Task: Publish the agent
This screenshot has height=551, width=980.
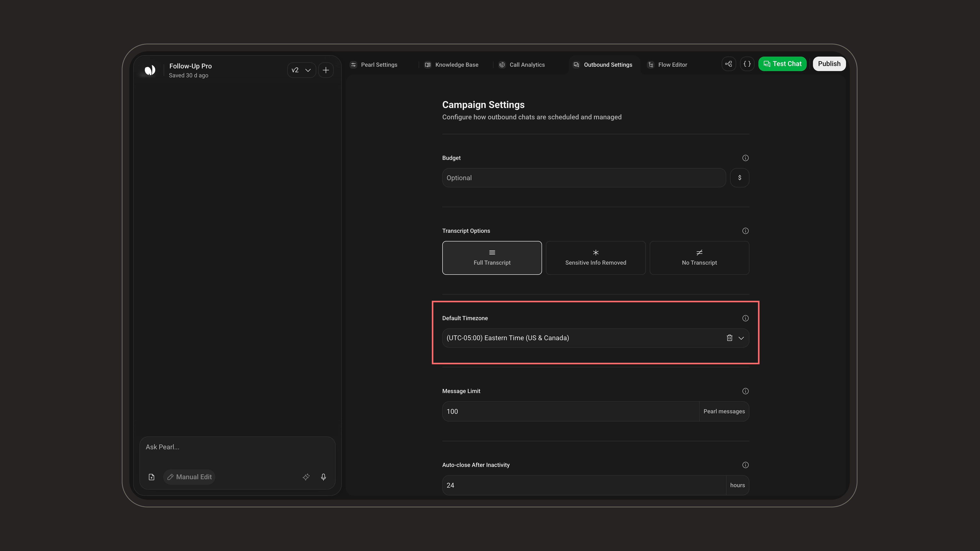Action: 829,64
